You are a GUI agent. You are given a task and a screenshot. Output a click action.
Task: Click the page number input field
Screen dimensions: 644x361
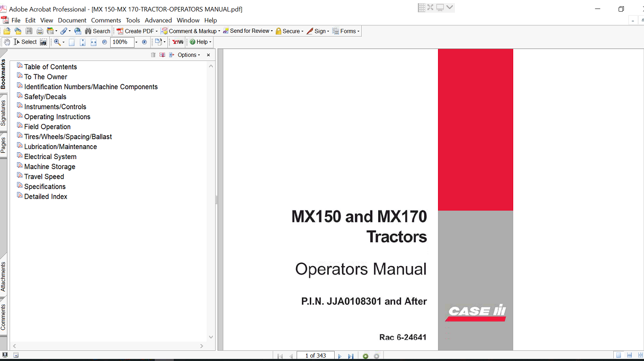click(315, 356)
